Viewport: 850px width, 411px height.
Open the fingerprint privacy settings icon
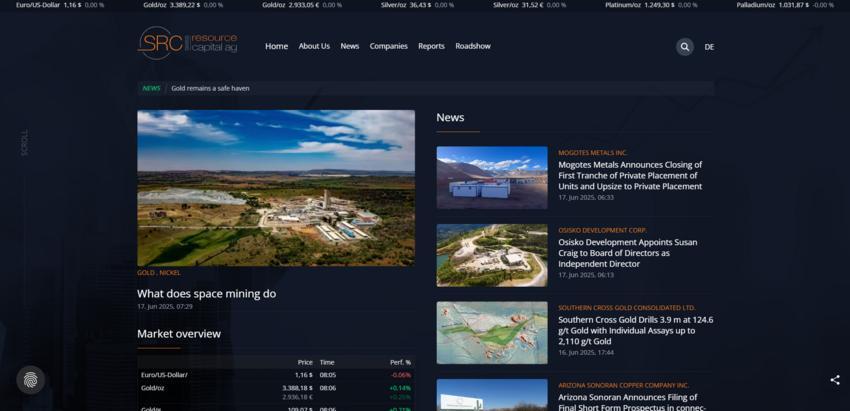point(31,380)
